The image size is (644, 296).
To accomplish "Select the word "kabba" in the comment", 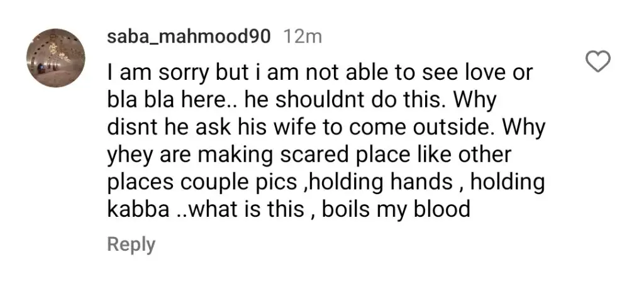I will pyautogui.click(x=138, y=209).
